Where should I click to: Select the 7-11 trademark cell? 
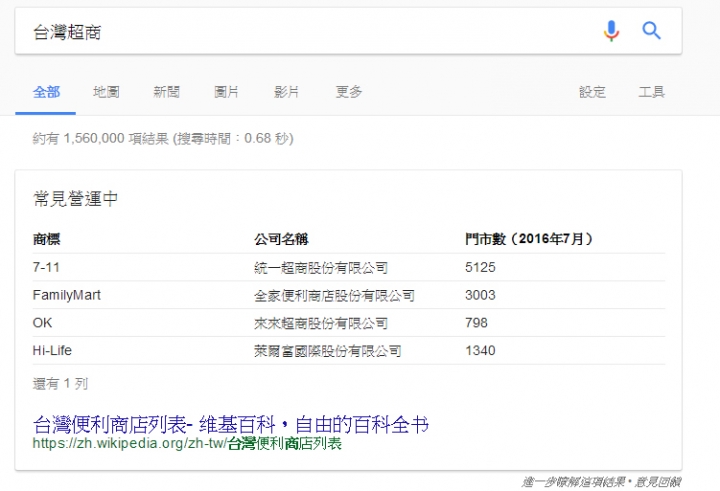pos(46,267)
